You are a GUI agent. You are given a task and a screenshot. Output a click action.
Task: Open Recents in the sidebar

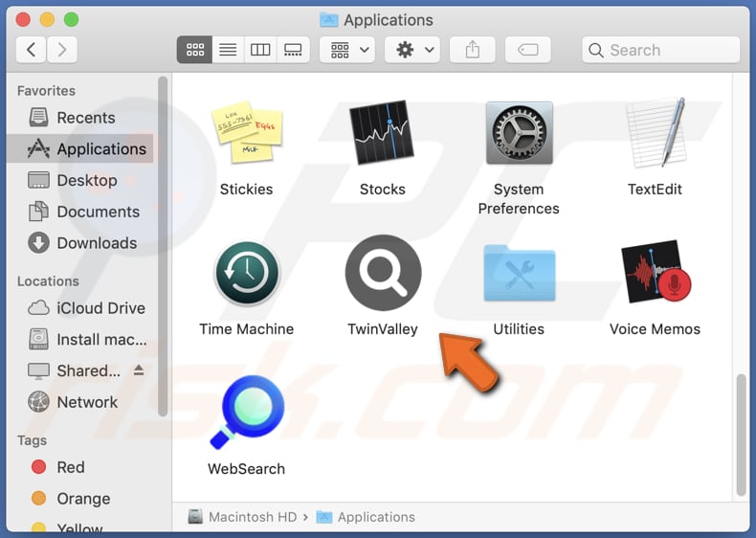coord(80,118)
